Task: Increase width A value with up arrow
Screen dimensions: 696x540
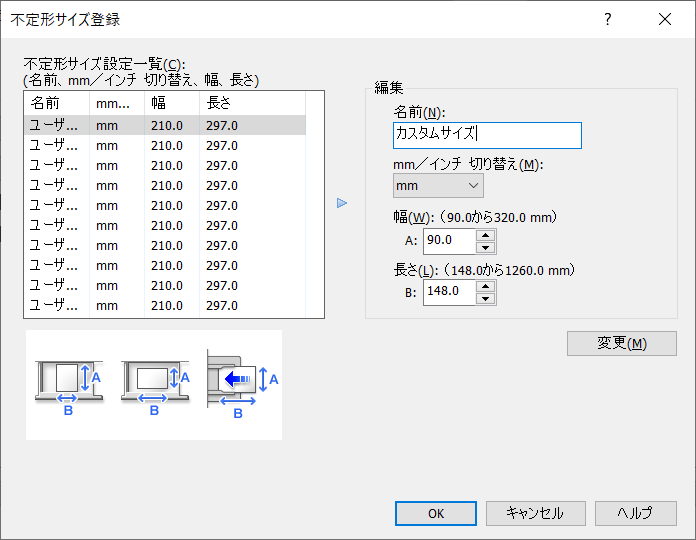Action: point(486,235)
